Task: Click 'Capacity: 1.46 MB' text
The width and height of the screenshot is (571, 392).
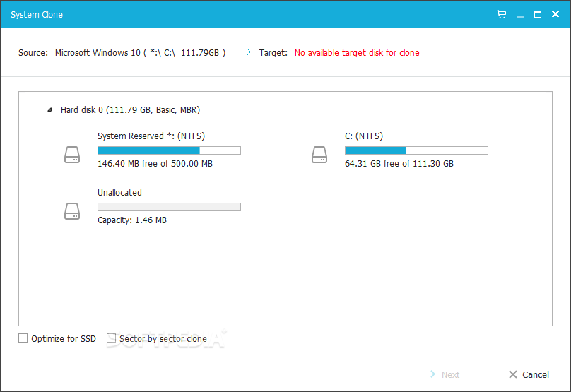Action: (132, 220)
